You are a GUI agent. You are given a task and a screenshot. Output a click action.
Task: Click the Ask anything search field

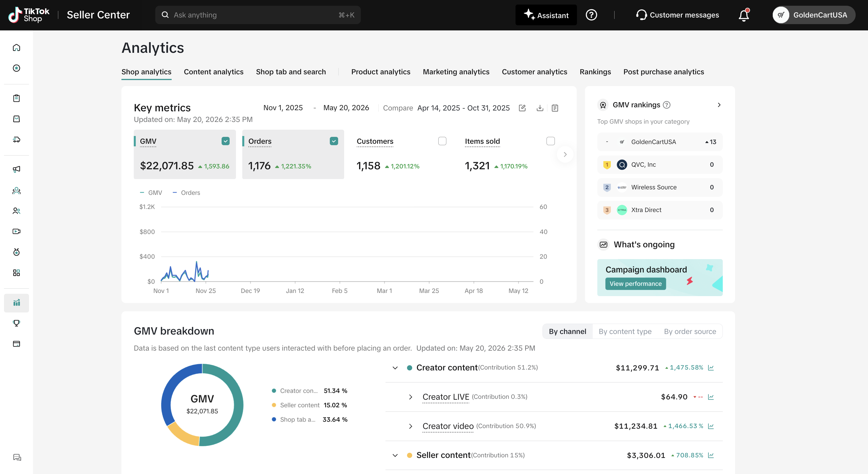coord(258,15)
